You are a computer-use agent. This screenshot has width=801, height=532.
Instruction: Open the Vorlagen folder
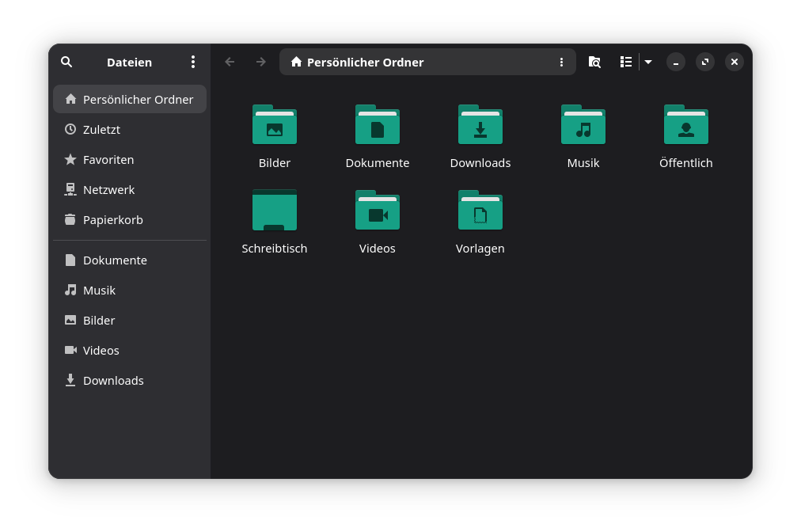pyautogui.click(x=480, y=211)
